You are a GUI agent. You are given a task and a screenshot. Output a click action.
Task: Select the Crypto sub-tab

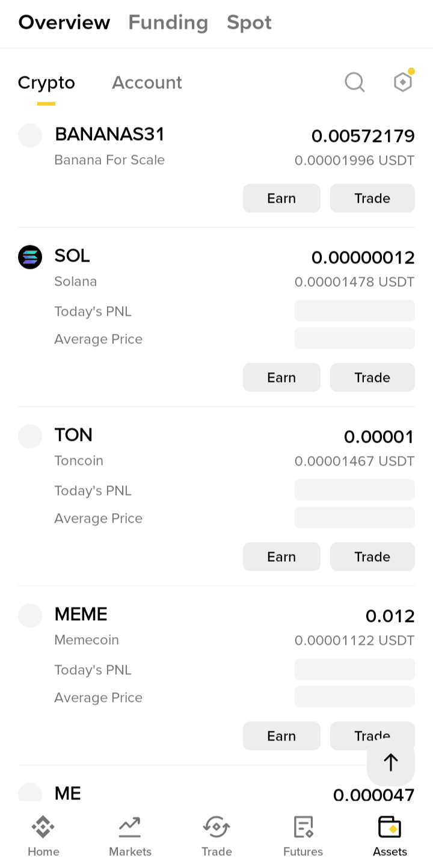tap(46, 82)
